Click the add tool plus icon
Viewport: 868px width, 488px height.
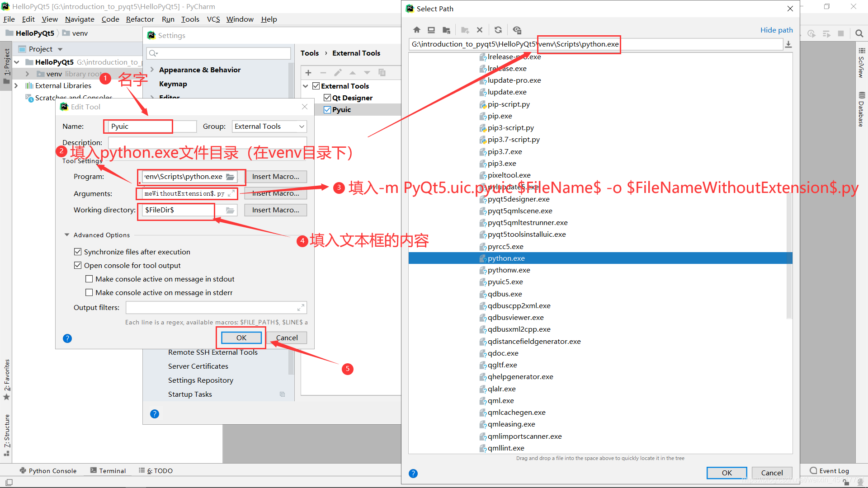point(308,73)
